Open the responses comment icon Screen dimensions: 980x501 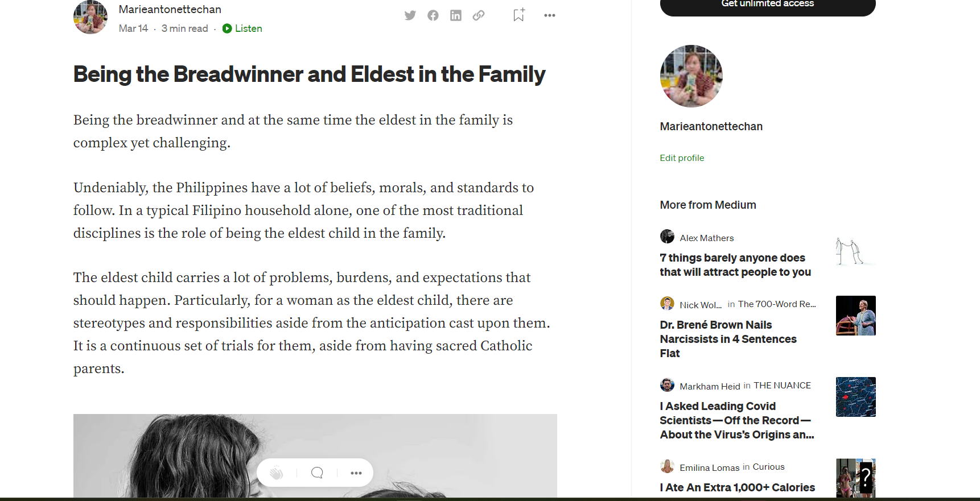tap(317, 473)
